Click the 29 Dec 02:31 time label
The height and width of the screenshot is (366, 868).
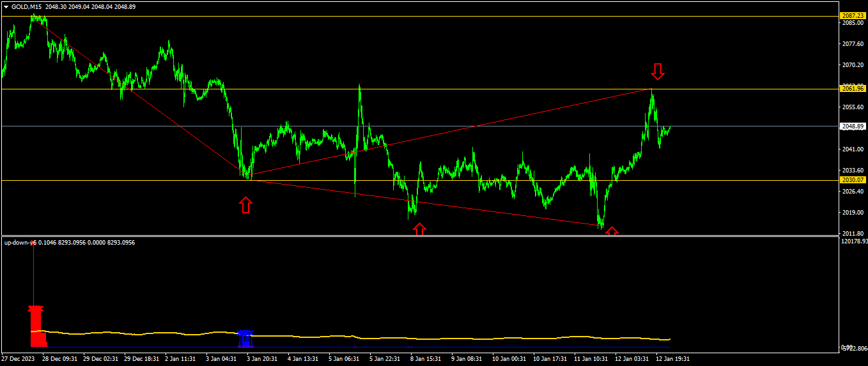[101, 359]
